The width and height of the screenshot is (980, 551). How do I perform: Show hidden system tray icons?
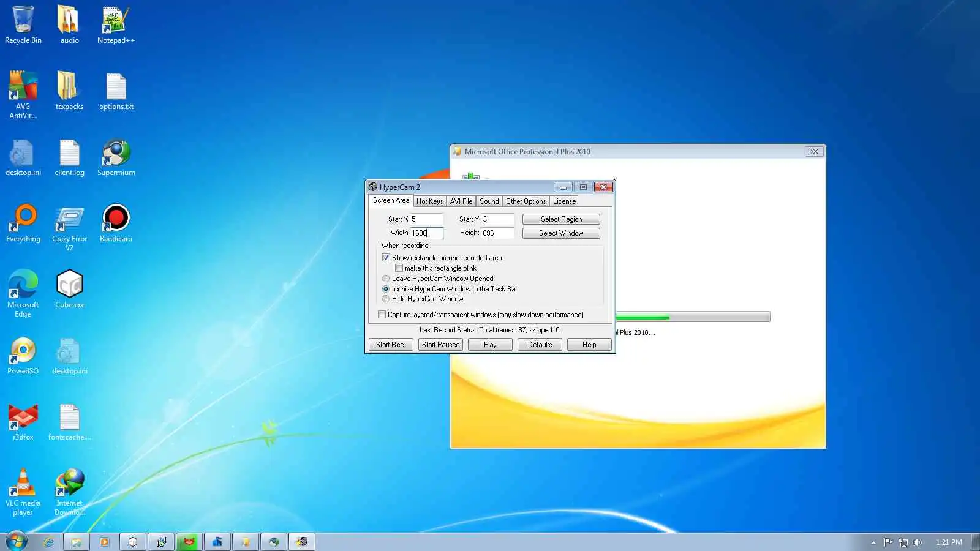tap(873, 542)
